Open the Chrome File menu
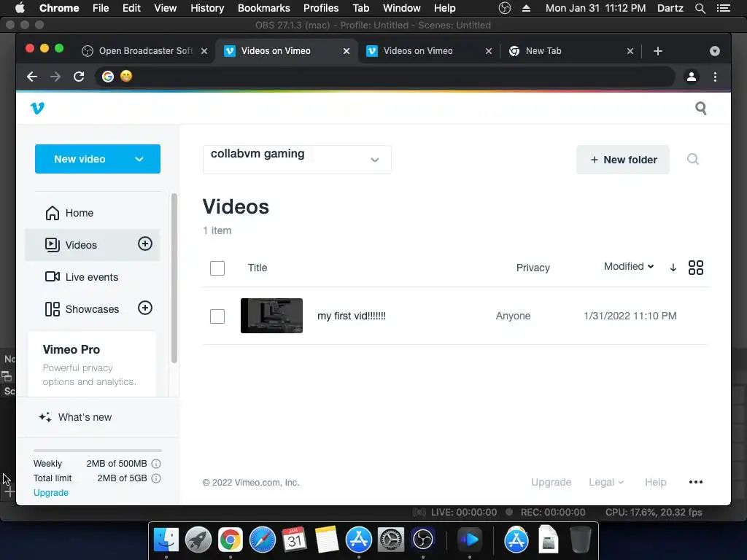 101,8
